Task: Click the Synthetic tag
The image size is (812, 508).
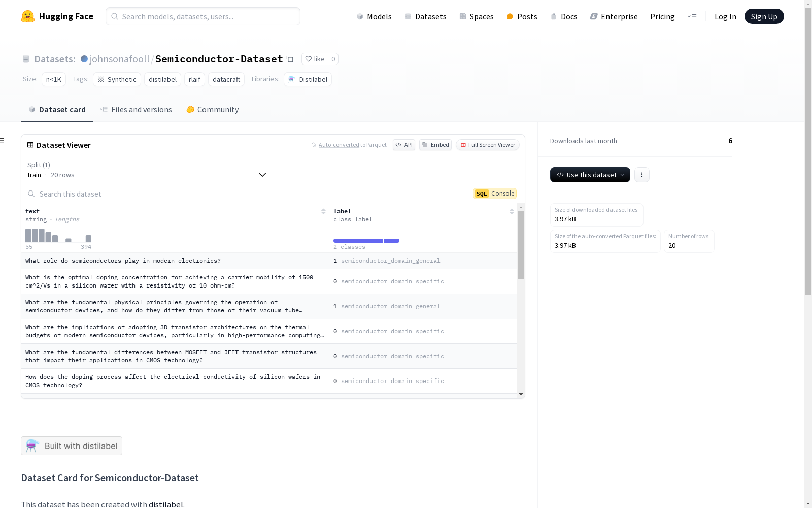Action: tap(117, 79)
